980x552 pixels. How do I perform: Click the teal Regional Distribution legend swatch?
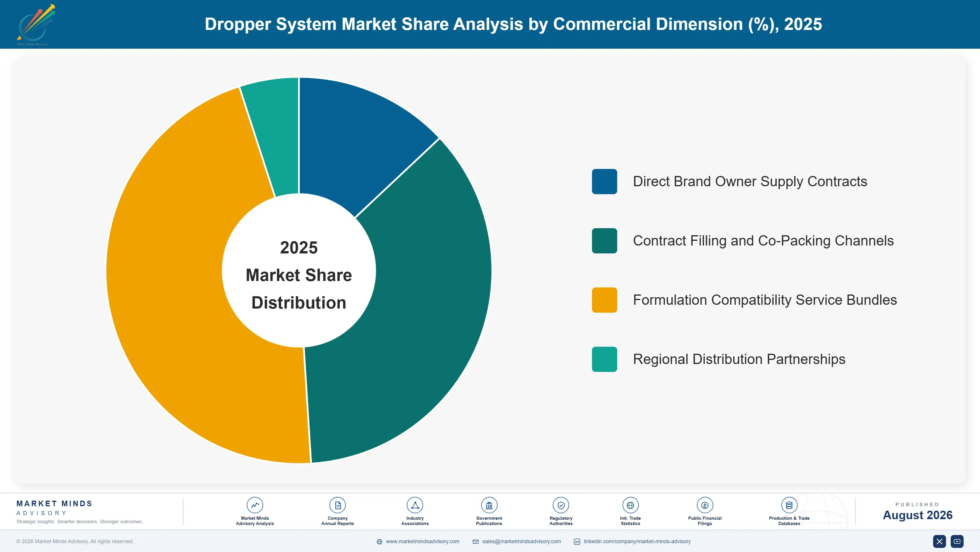click(604, 359)
